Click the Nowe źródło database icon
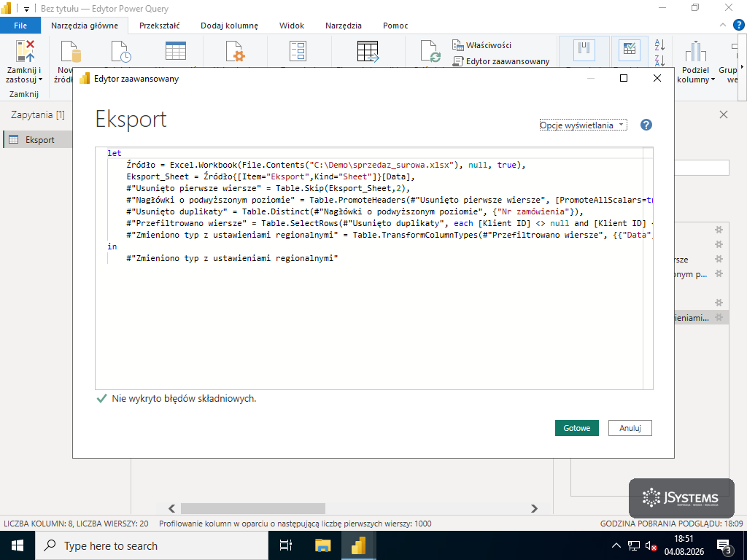Screen dimensions: 747x560 pos(71,52)
